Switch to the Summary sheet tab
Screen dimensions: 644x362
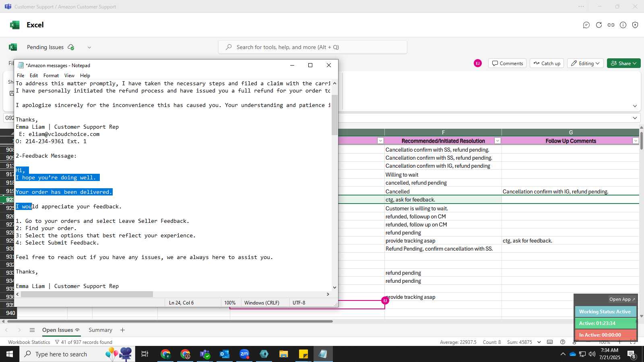point(100,330)
